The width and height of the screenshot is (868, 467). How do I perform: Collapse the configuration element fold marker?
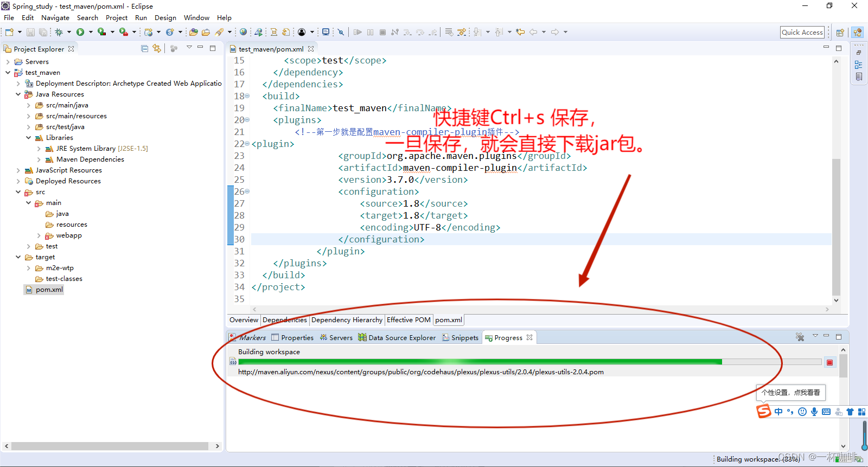[247, 191]
